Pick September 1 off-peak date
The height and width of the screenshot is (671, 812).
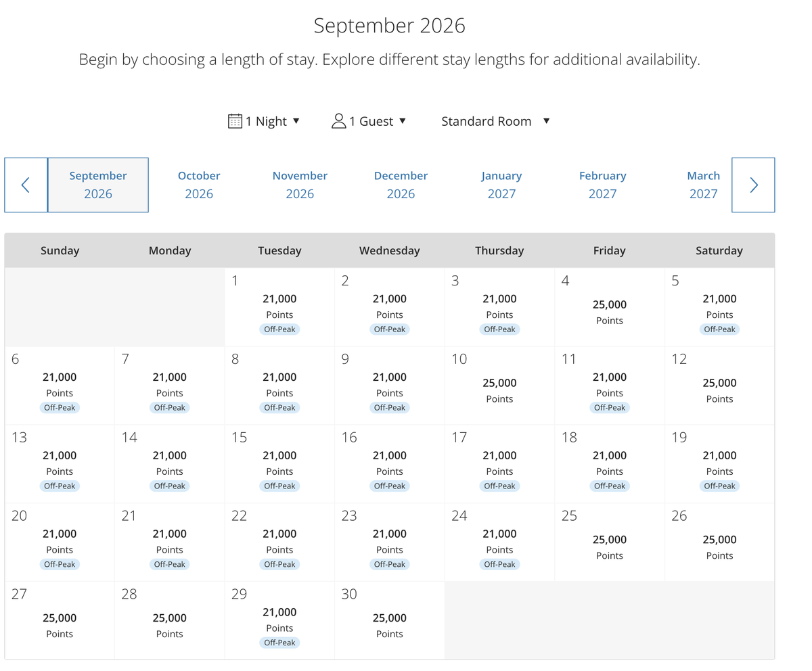279,308
